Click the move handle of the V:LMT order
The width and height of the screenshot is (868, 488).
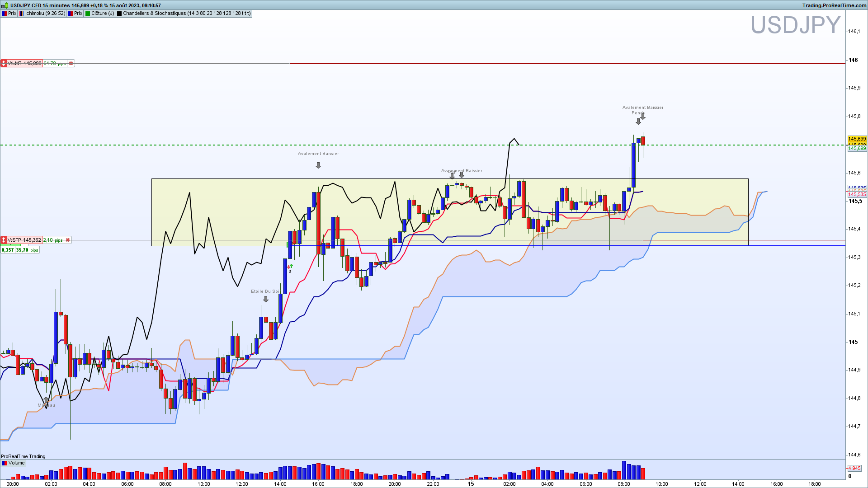4,64
